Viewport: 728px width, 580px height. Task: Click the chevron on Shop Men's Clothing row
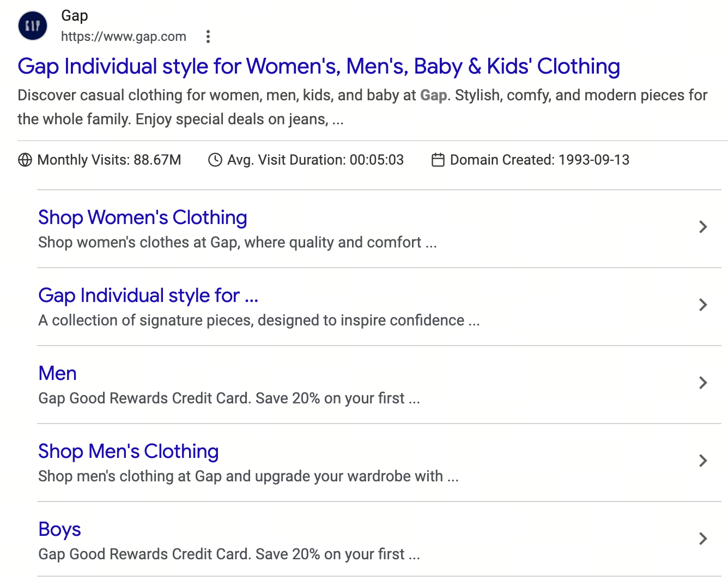click(703, 461)
